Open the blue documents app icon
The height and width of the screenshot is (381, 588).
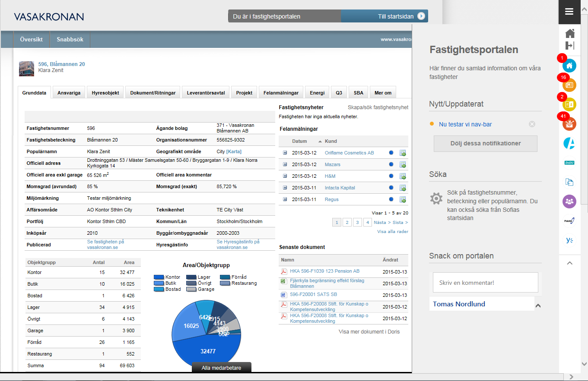(569, 182)
